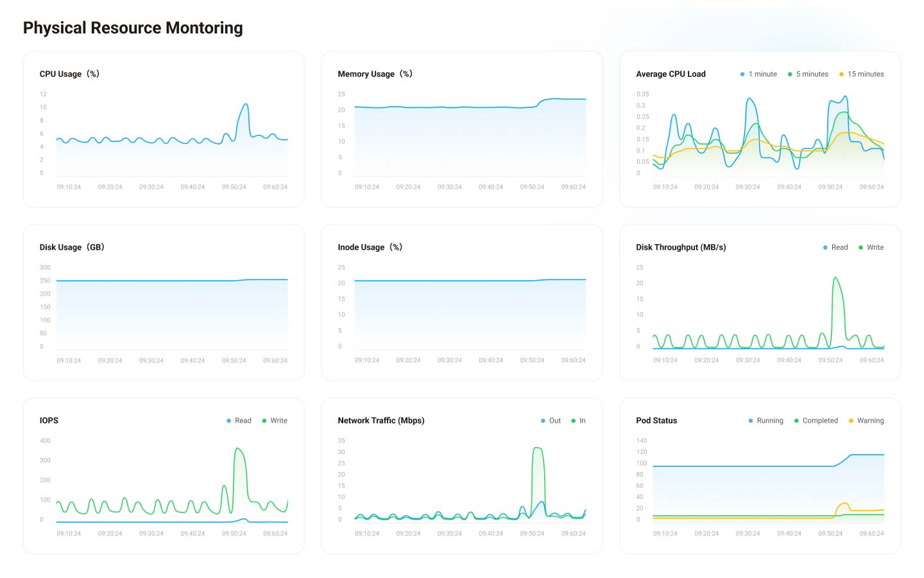Hide Write series in Disk Throughput legend
The image size is (924, 578).
coord(871,247)
